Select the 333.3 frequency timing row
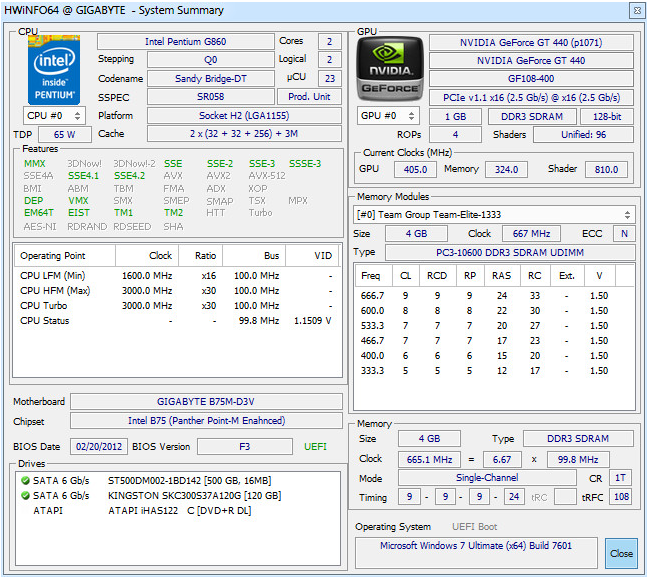The image size is (648, 578). [494, 371]
